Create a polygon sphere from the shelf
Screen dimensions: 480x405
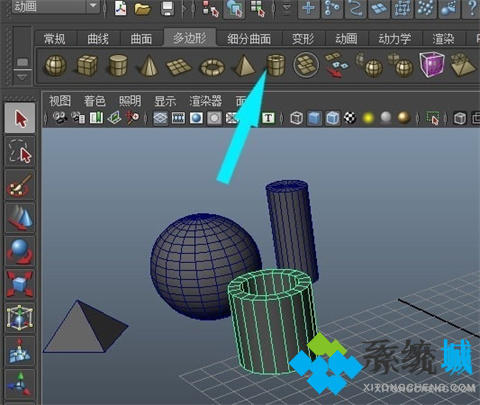coord(56,65)
